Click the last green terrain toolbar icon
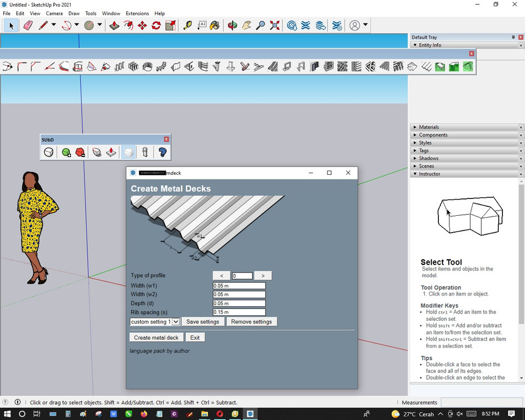Viewport: 525px width, 420px height. (x=468, y=67)
